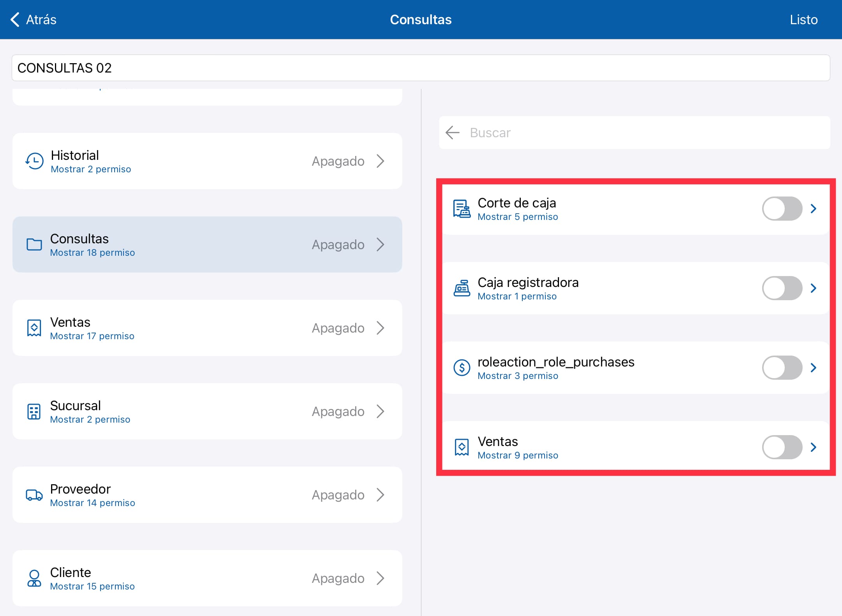
Task: Open Historial row chevron
Action: point(380,161)
